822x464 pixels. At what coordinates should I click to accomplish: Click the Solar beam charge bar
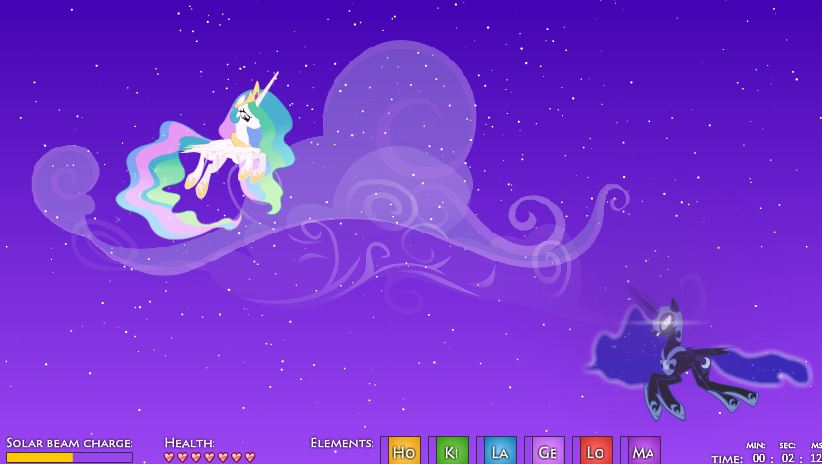pos(69,457)
